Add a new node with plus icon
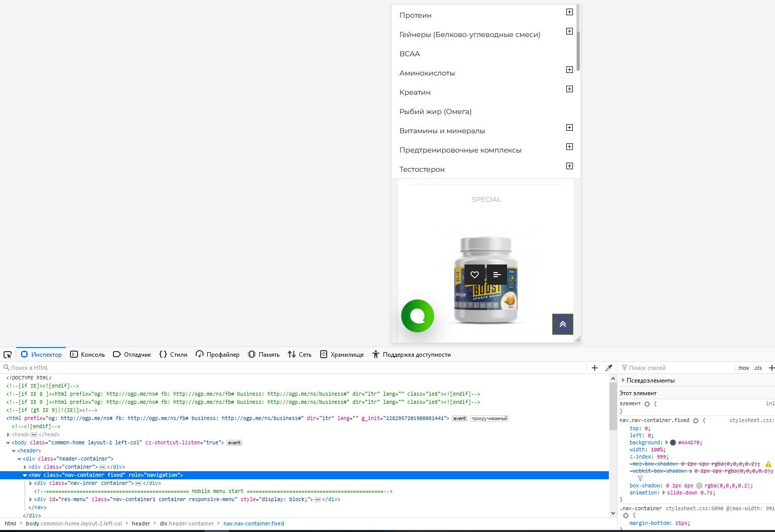Screen dimensions: 775x532 595,368
